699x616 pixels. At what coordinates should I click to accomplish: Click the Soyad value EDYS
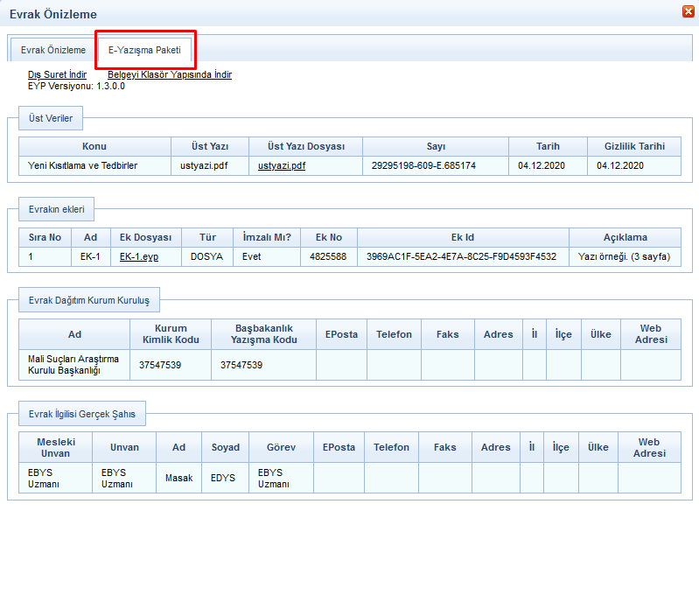224,478
